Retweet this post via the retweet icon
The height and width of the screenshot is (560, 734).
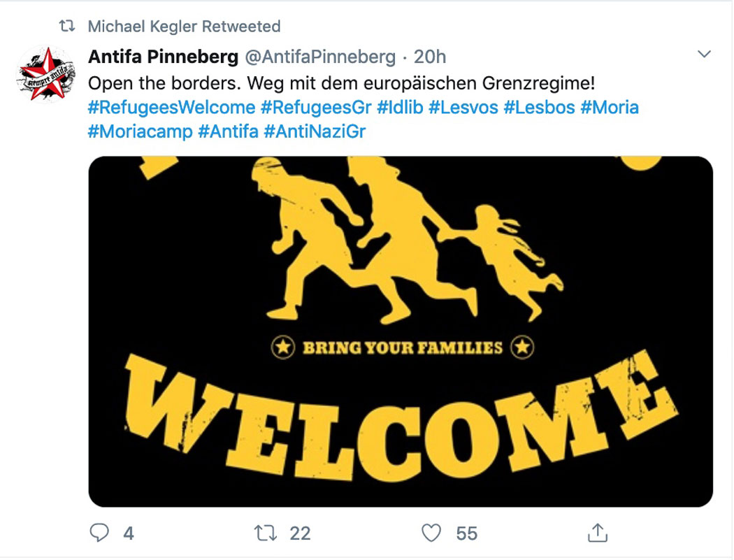pyautogui.click(x=266, y=533)
